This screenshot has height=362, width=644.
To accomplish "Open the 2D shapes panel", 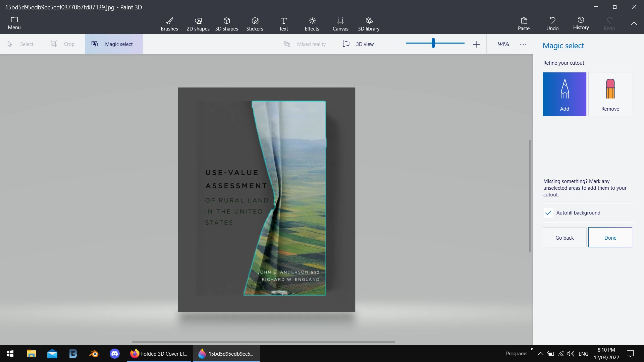I will tap(198, 24).
